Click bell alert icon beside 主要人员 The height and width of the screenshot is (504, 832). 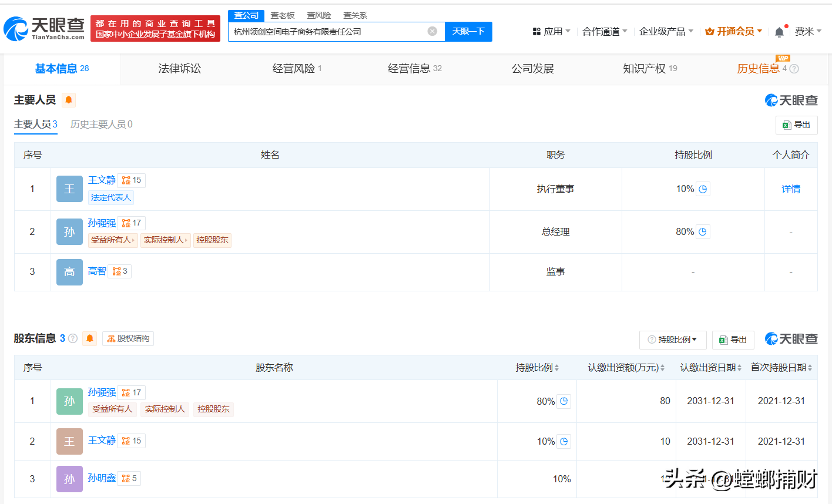(69, 100)
